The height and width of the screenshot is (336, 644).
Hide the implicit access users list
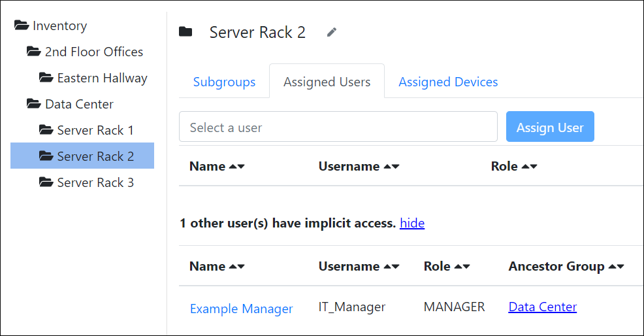coord(412,223)
